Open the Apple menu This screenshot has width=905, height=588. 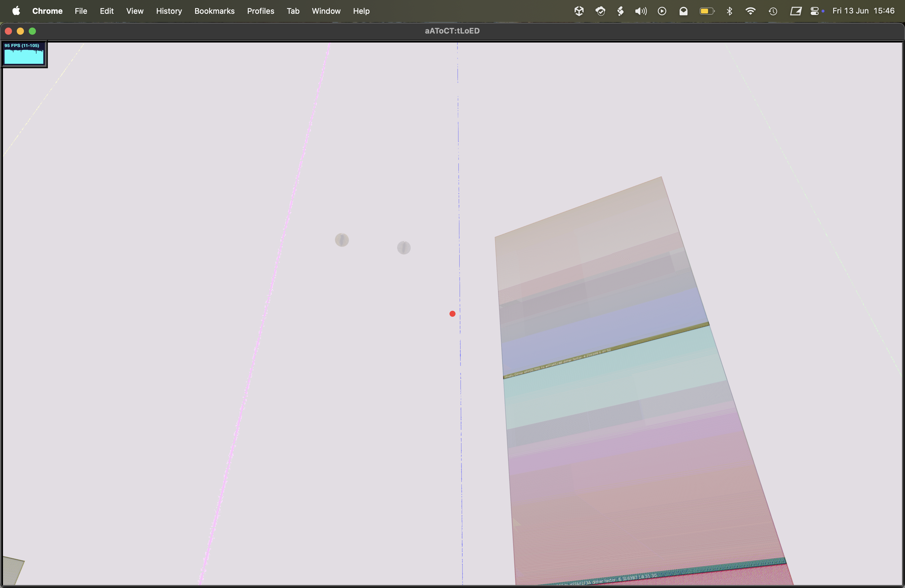tap(16, 11)
